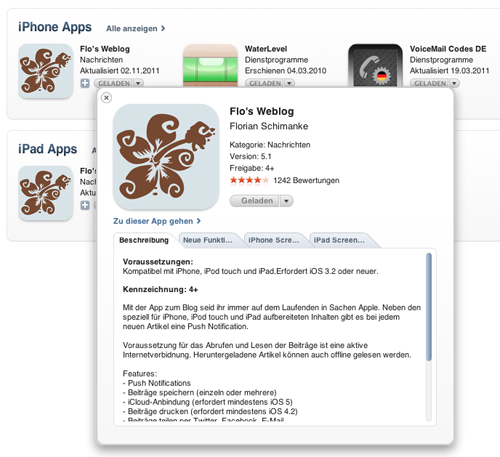Click the large hibiscus icon in popup
The height and width of the screenshot is (457, 500).
click(166, 157)
